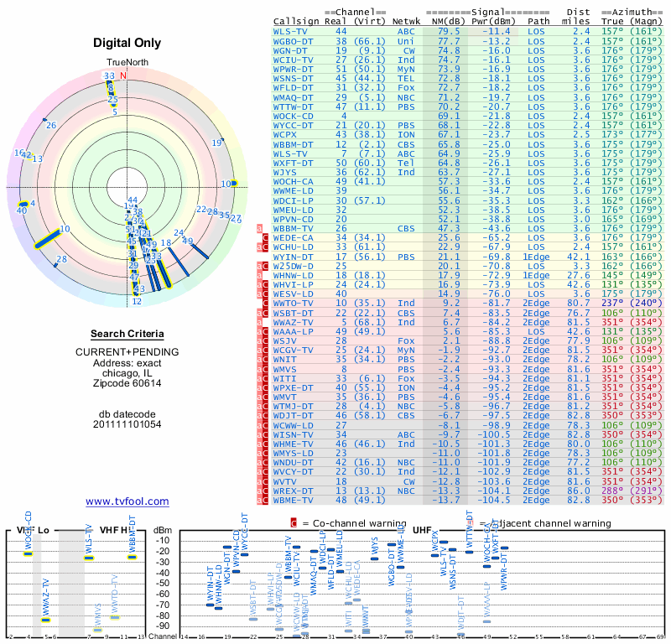Open WVTV callsign link in the table

(x=284, y=481)
